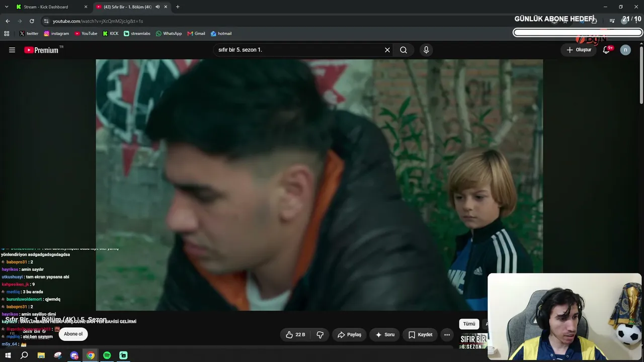644x362 pixels.
Task: Go back in the browser
Action: click(x=8, y=21)
